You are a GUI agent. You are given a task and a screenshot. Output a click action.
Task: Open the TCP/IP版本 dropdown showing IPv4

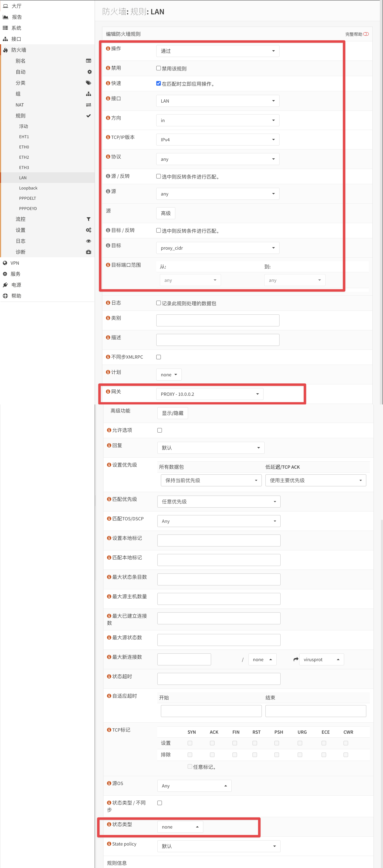point(218,139)
